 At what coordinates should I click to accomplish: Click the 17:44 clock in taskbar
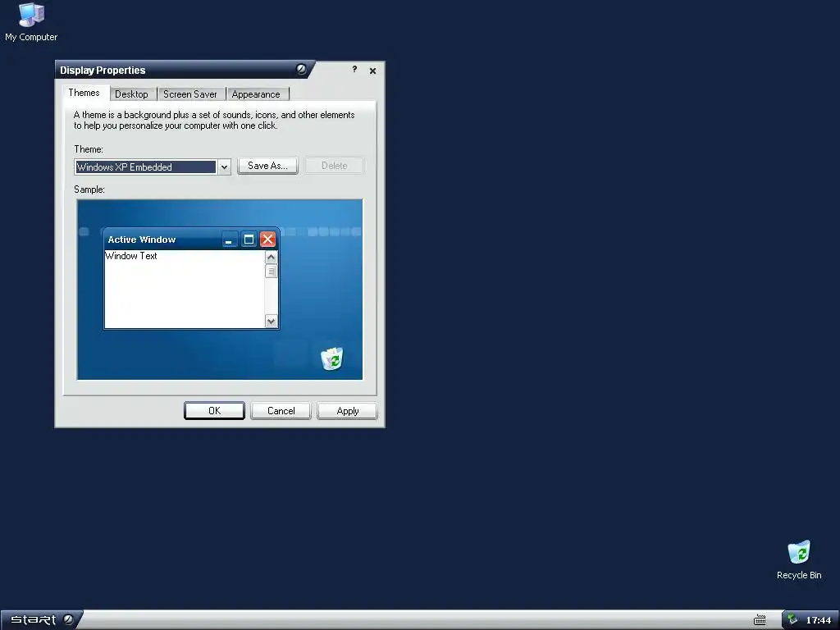(x=818, y=620)
